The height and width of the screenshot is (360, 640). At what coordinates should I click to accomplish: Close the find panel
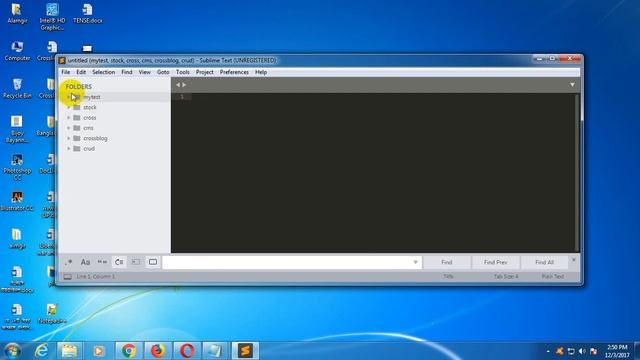point(573,260)
